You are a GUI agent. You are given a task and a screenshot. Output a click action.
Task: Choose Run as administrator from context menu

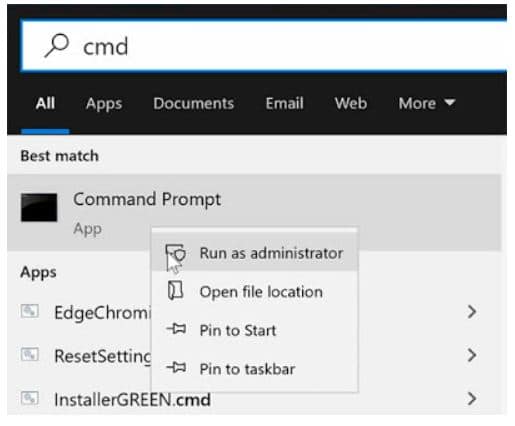(x=255, y=253)
